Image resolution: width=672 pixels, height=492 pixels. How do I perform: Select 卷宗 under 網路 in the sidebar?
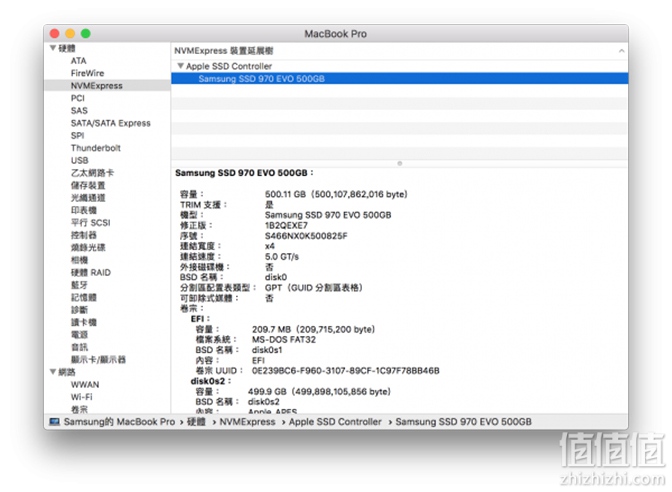click(x=79, y=409)
